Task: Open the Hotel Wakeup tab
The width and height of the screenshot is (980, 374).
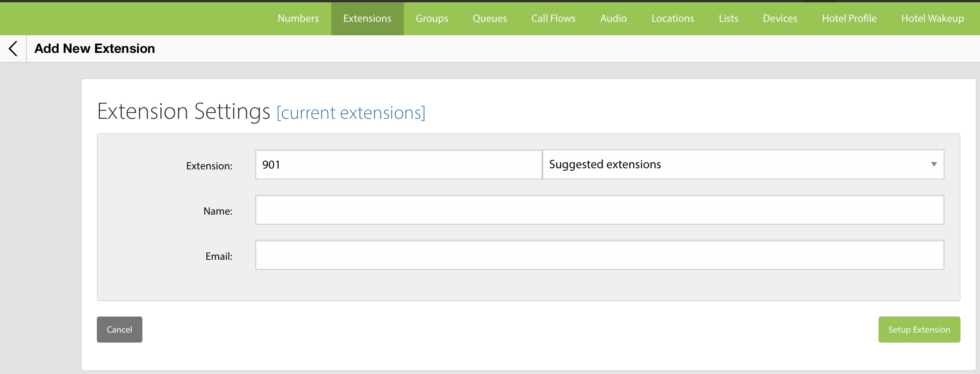Action: [x=933, y=18]
